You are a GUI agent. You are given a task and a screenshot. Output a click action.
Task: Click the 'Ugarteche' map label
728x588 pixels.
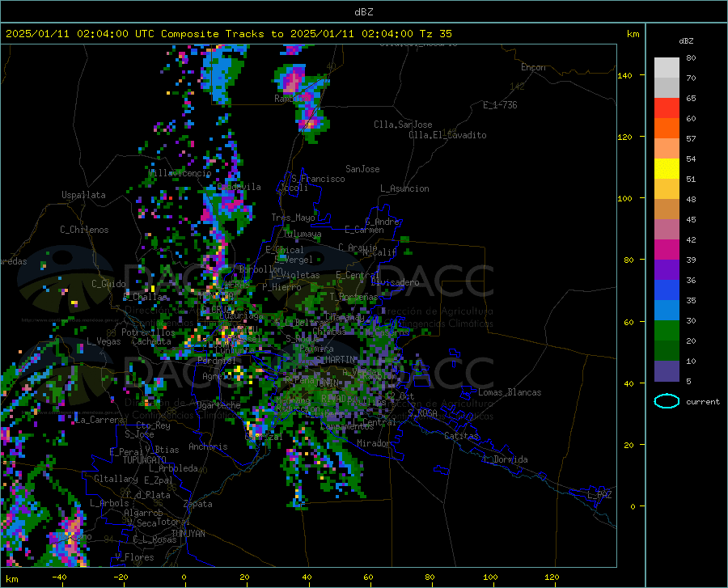pyautogui.click(x=218, y=404)
